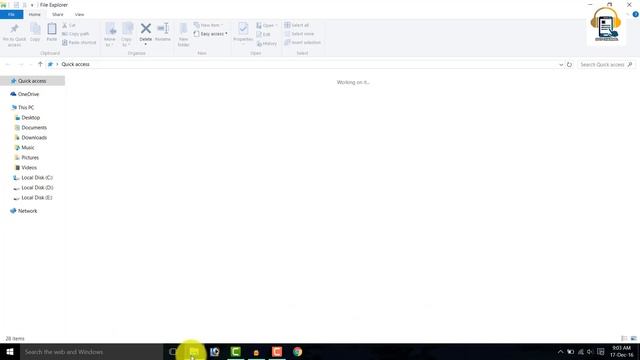Click Select none in the ribbon

coord(299,34)
